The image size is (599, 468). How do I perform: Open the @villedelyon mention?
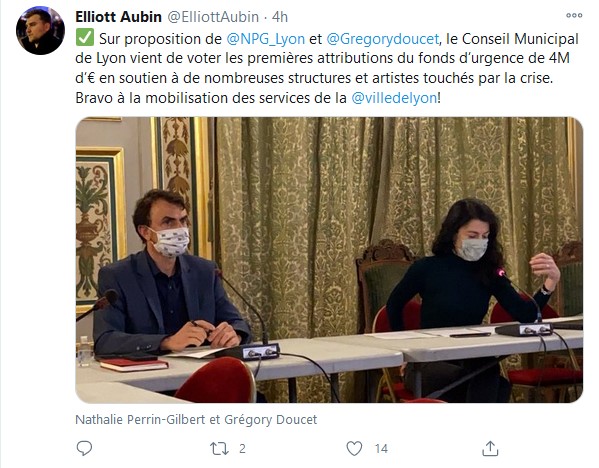click(394, 98)
